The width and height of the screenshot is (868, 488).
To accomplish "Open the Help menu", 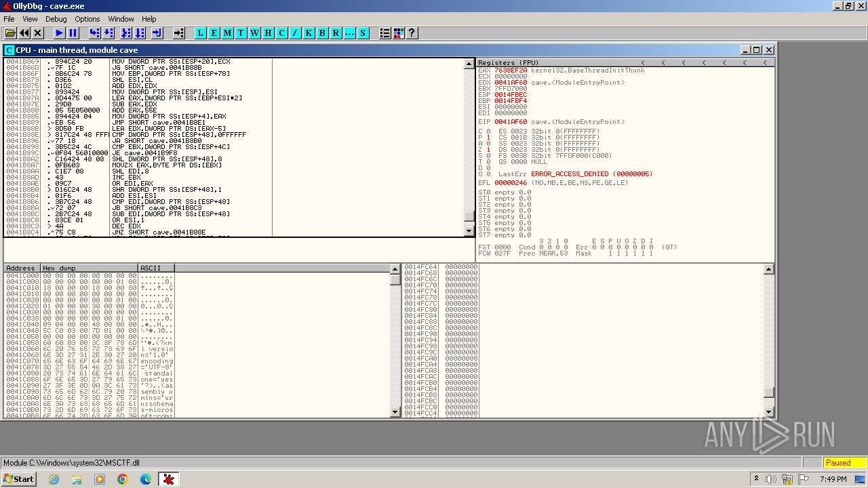I will click(x=149, y=19).
